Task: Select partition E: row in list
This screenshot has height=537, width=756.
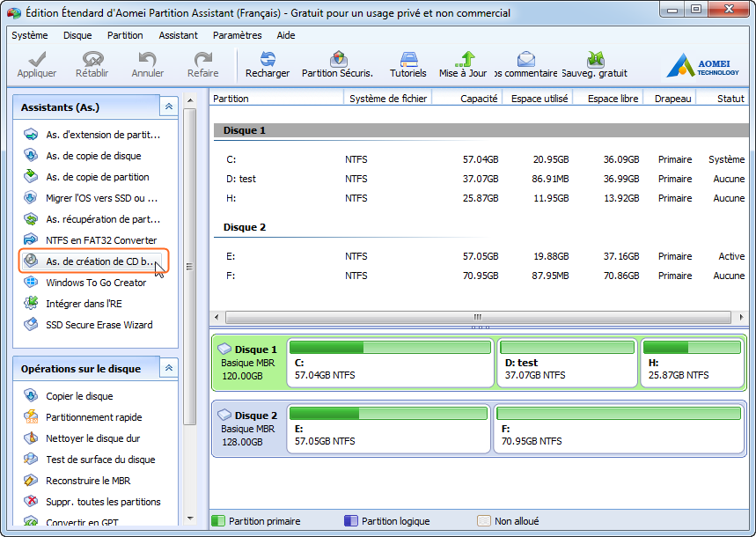Action: [x=481, y=256]
